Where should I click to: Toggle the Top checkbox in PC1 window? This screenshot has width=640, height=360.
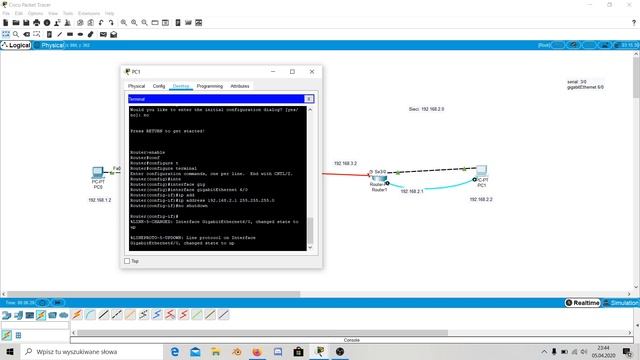point(127,261)
